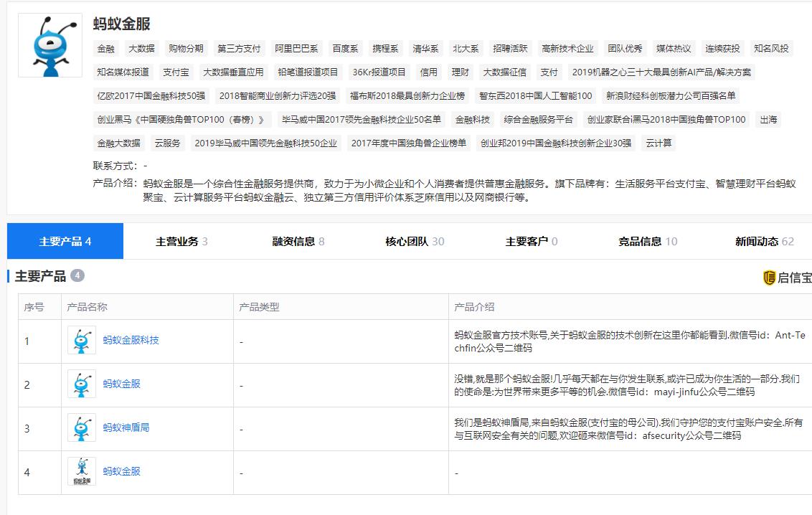
Task: Open the 主营业务 tab
Action: point(181,241)
